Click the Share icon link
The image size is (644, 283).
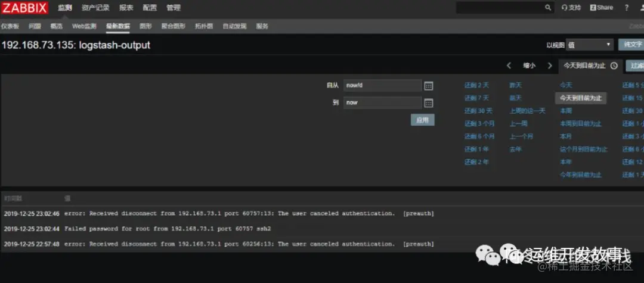601,7
